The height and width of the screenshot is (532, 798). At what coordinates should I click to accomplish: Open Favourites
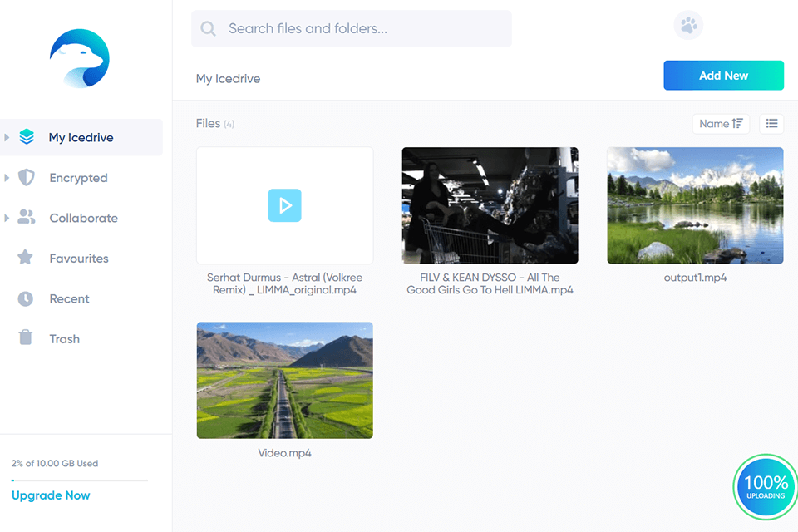(x=79, y=259)
